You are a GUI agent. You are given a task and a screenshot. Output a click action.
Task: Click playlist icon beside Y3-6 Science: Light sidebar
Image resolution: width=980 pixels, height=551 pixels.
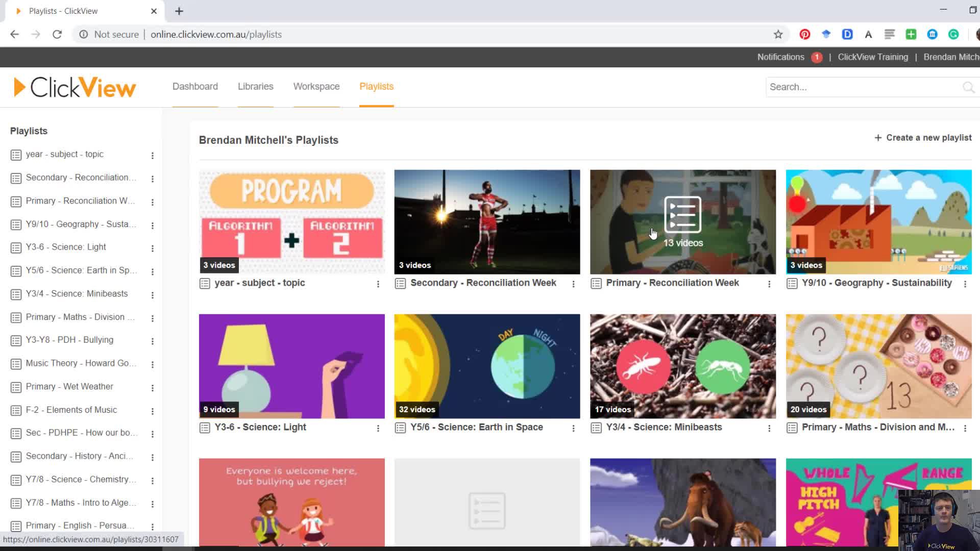[16, 248]
